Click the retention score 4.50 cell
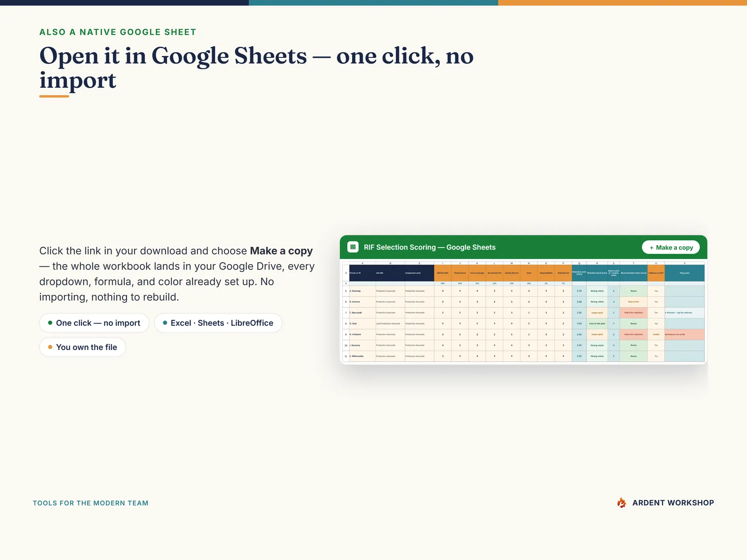 click(579, 323)
